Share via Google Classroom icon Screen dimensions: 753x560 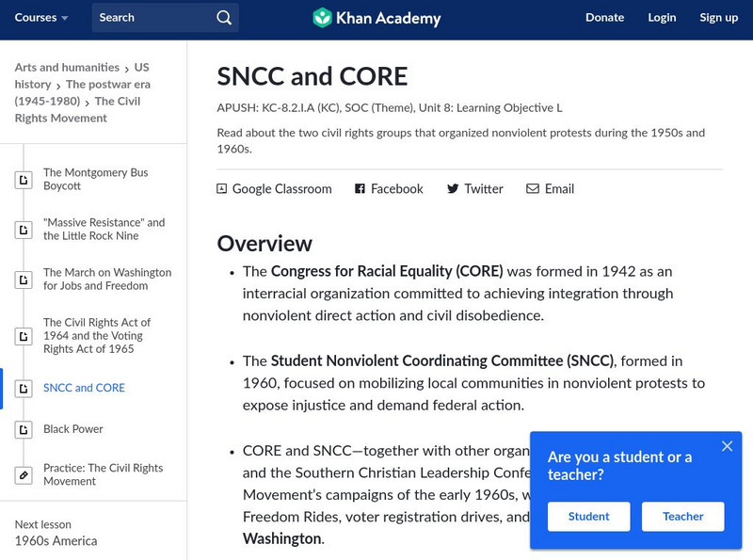click(222, 189)
